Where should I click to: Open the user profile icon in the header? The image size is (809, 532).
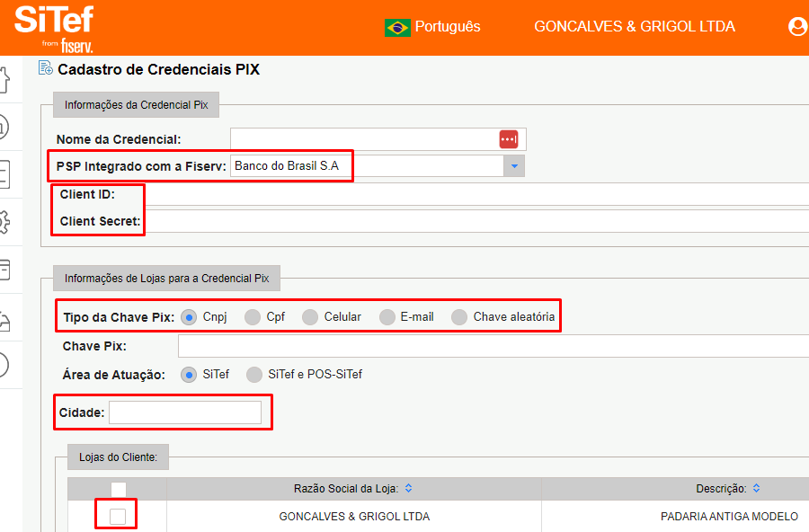click(x=797, y=26)
